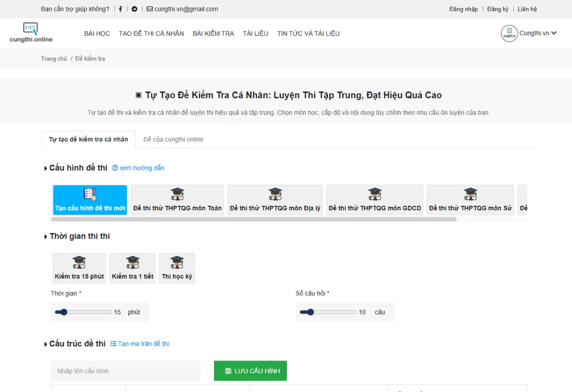Open the "BÀI KIỂM TRA" menu item

[213, 33]
